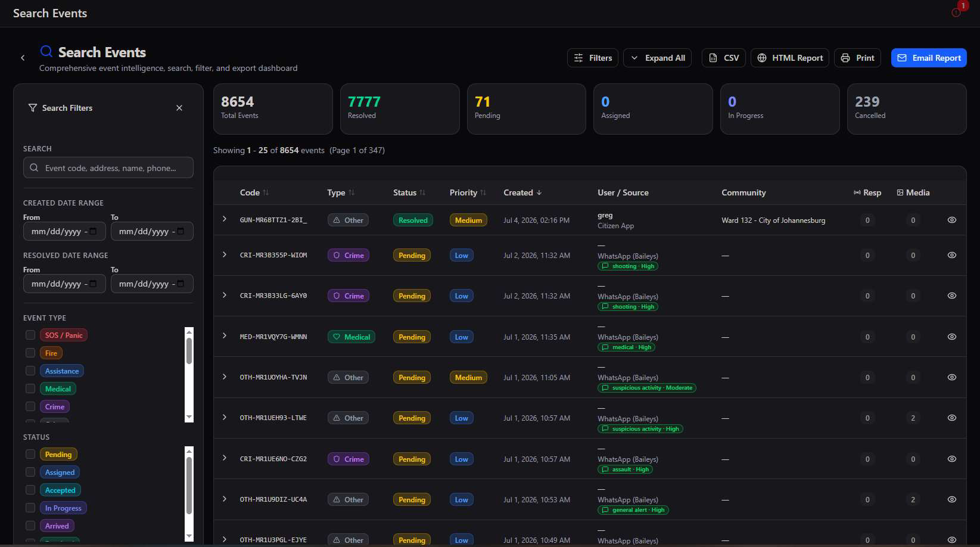Click the shooting · High message tag on CRI-MR3B355P-WIOM
The width and height of the screenshot is (980, 547).
pos(628,266)
